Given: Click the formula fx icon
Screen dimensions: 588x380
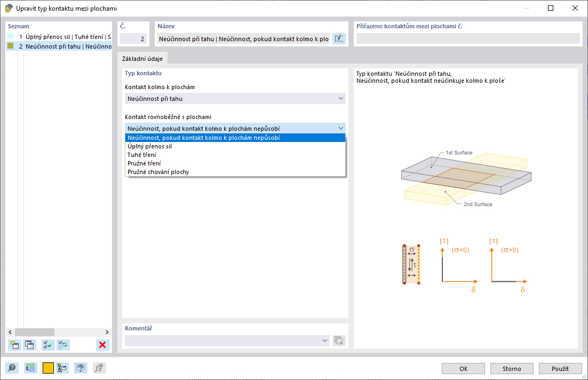Looking at the screenshot, I should (x=99, y=368).
